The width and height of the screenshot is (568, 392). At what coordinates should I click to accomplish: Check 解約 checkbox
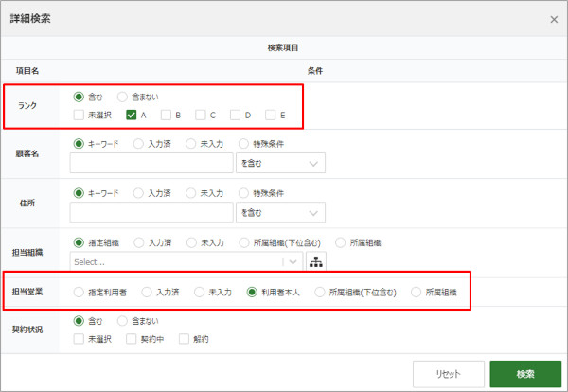[x=184, y=339]
